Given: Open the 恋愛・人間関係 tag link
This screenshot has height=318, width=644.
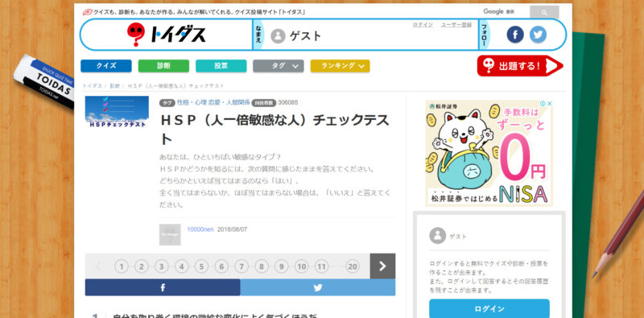Looking at the screenshot, I should (x=229, y=102).
